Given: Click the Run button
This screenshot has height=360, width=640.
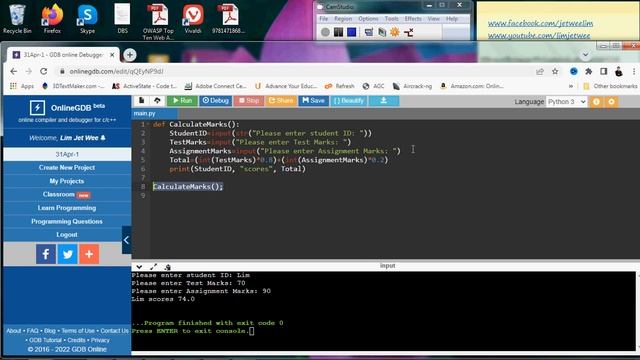Looking at the screenshot, I should tap(182, 101).
